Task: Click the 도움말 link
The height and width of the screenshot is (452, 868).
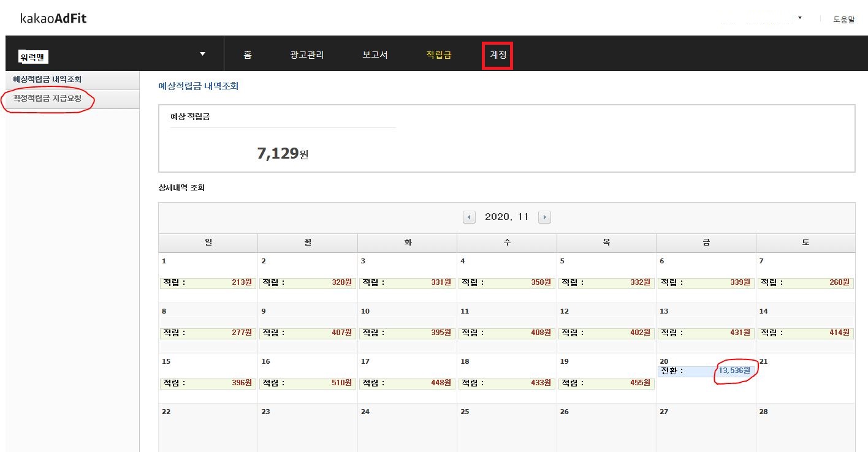Action: (x=843, y=20)
